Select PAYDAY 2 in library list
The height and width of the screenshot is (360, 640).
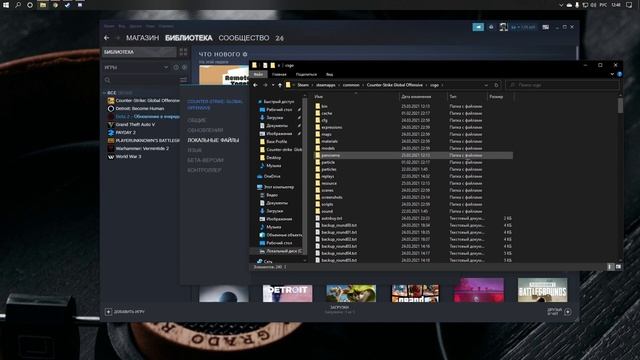pos(122,133)
